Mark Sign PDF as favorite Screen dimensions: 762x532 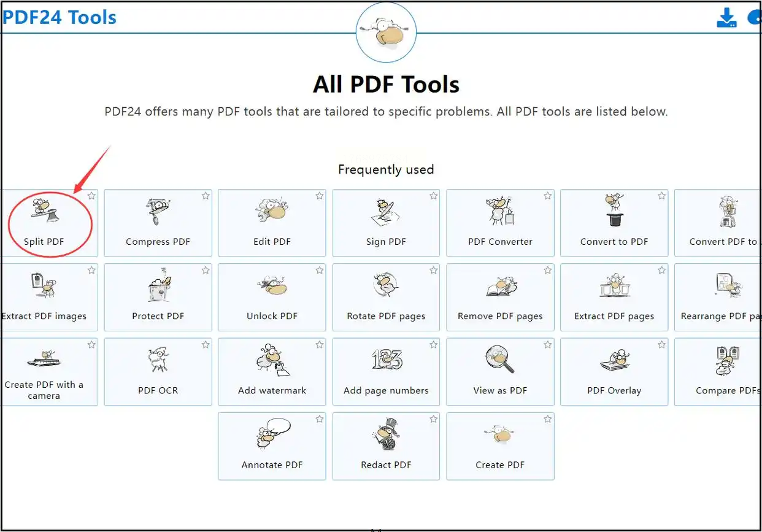click(x=434, y=196)
